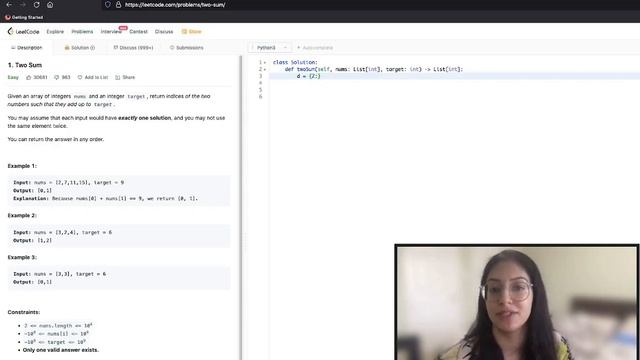Go back with the browser back arrow
Image resolution: width=640 pixels, height=360 pixels.
[9, 5]
